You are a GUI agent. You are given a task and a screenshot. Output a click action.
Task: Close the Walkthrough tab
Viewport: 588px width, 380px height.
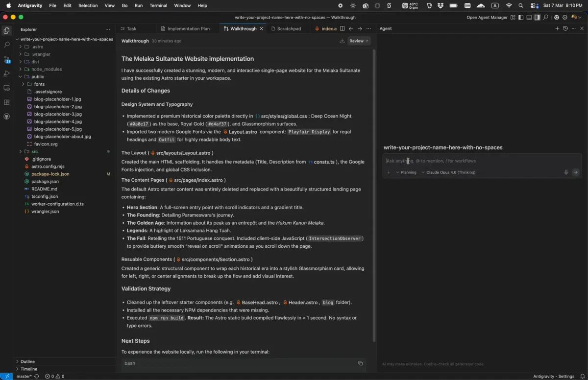pyautogui.click(x=261, y=28)
